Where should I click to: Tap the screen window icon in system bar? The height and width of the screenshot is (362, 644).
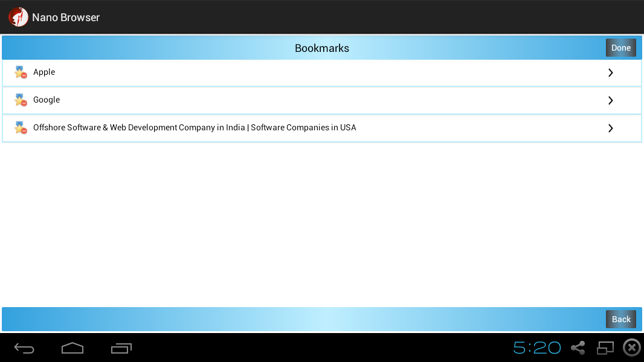pos(605,348)
